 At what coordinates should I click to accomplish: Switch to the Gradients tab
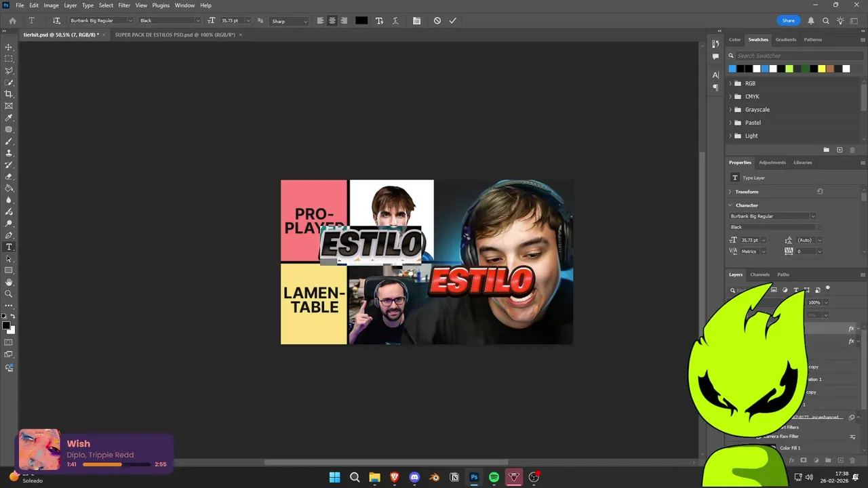click(786, 39)
